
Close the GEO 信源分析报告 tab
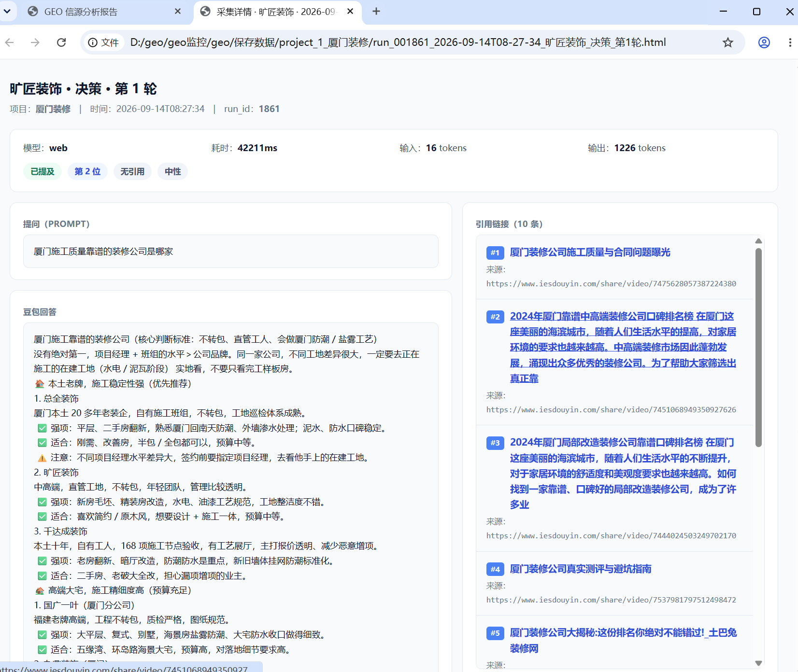pos(177,11)
